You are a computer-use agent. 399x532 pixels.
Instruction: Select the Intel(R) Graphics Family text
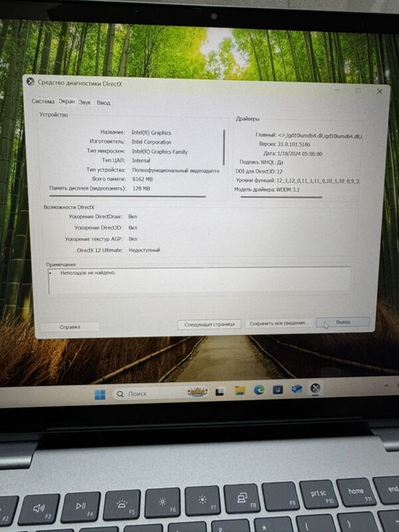(x=160, y=152)
